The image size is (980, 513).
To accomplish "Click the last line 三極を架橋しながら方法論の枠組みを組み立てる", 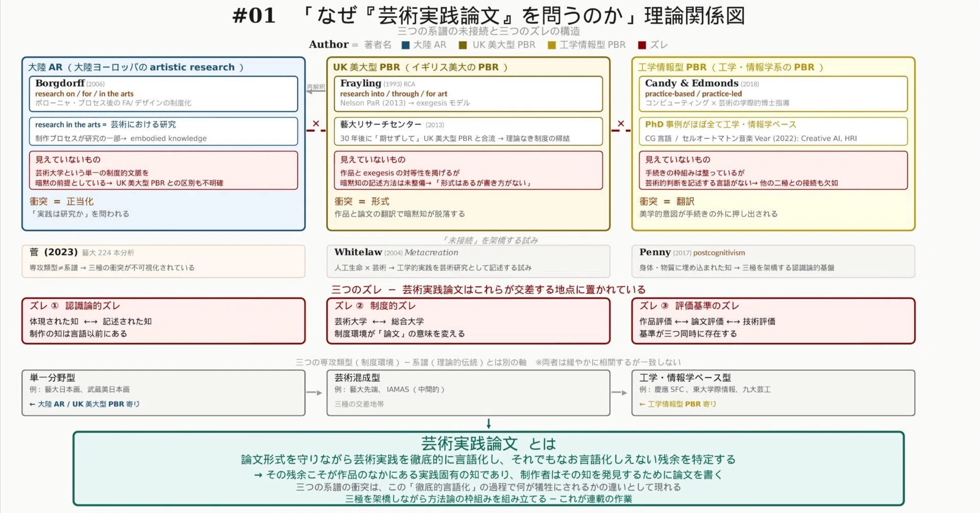I will point(488,499).
